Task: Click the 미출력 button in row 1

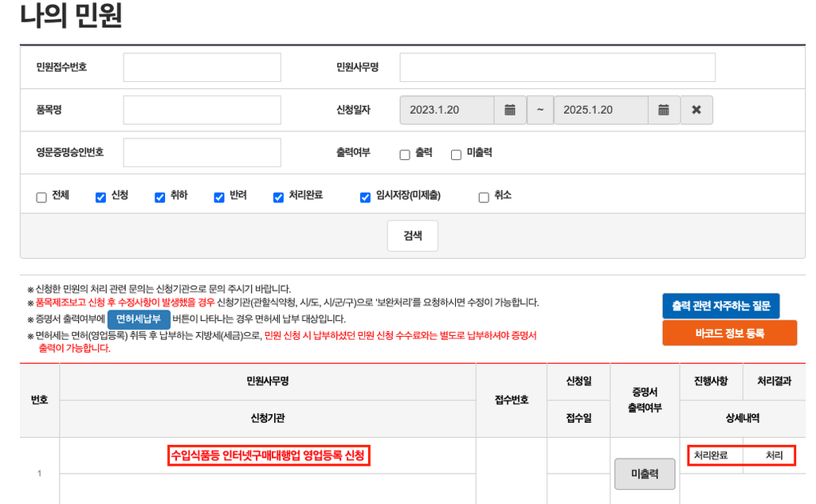Action: click(x=645, y=474)
